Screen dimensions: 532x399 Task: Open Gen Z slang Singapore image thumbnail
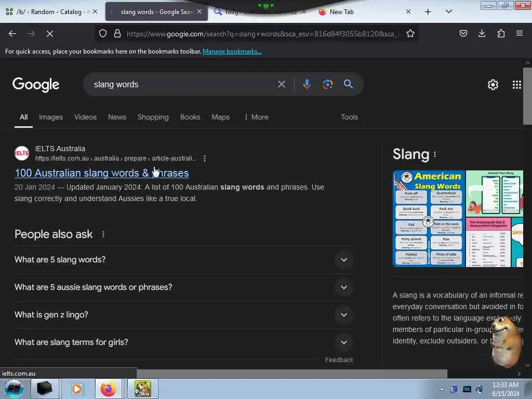pos(488,243)
